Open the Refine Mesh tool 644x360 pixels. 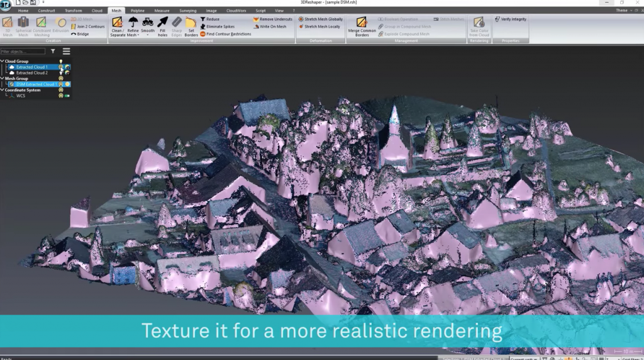(133, 26)
